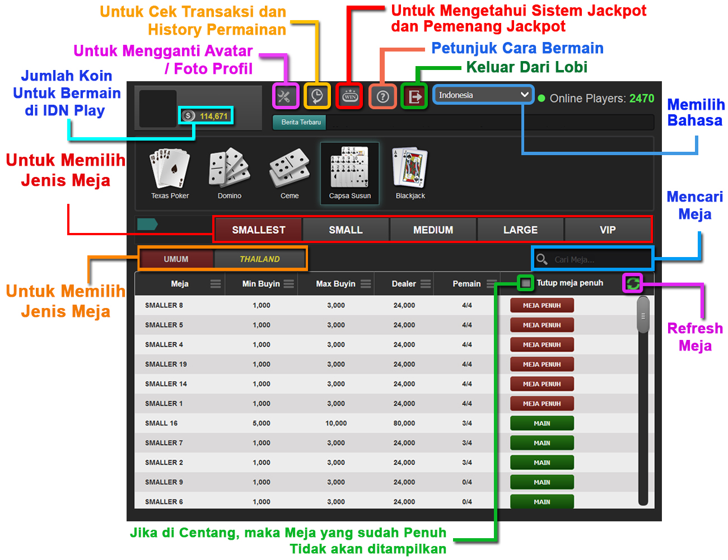Select the THAILAND table type tab
This screenshot has width=728, height=560.
pos(260,259)
